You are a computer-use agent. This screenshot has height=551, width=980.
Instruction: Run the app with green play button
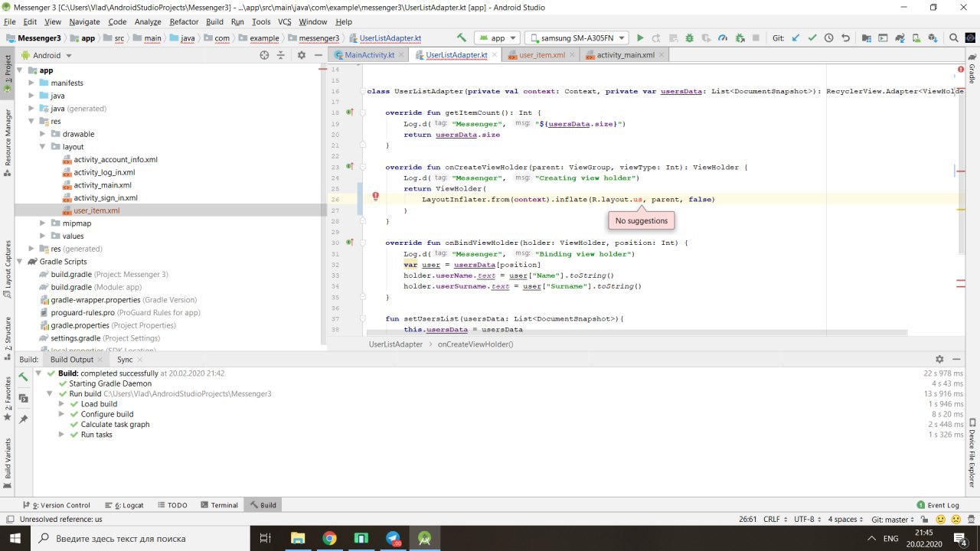pos(640,37)
